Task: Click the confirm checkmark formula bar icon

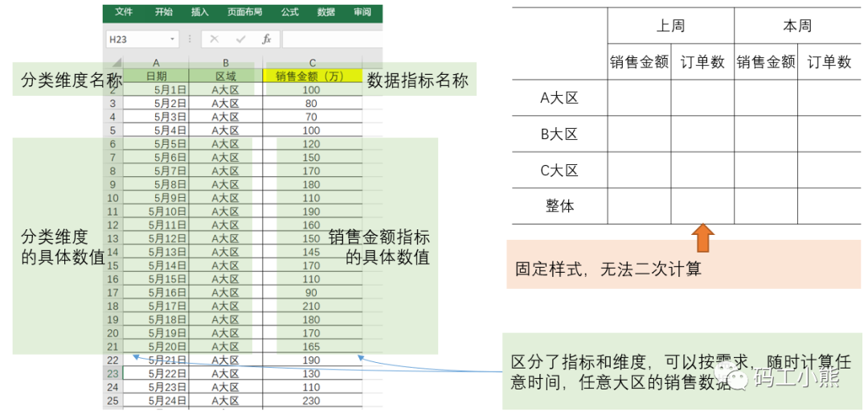Action: point(240,39)
